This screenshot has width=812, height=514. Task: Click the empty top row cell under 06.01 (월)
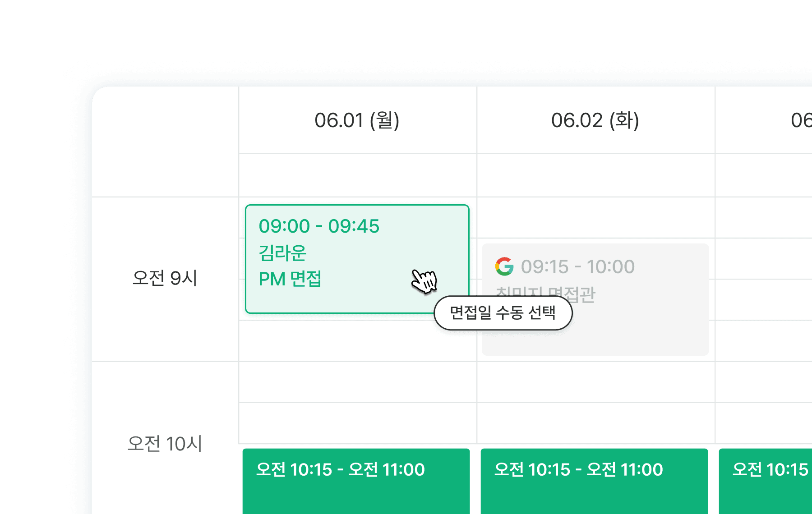pos(356,174)
